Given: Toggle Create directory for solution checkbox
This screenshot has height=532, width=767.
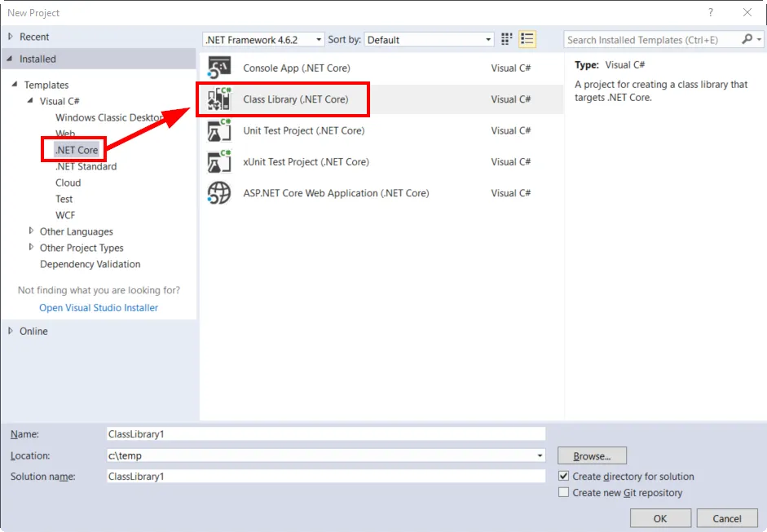Looking at the screenshot, I should pyautogui.click(x=564, y=476).
